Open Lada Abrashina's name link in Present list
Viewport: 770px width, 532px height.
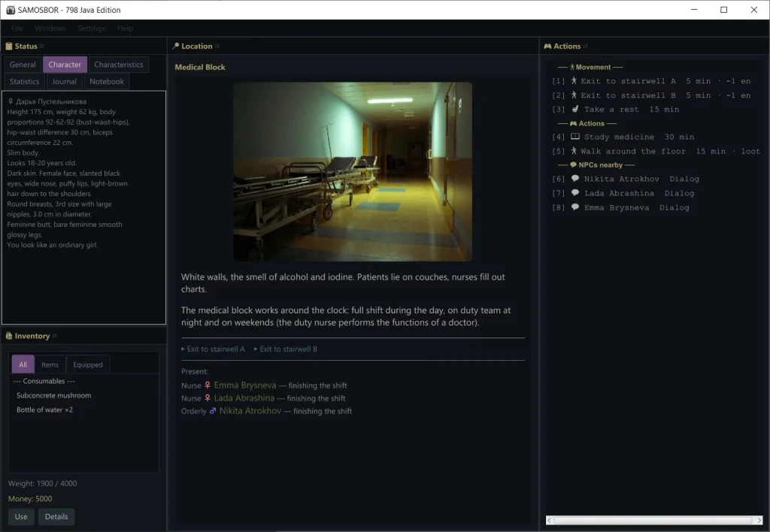[x=244, y=398]
